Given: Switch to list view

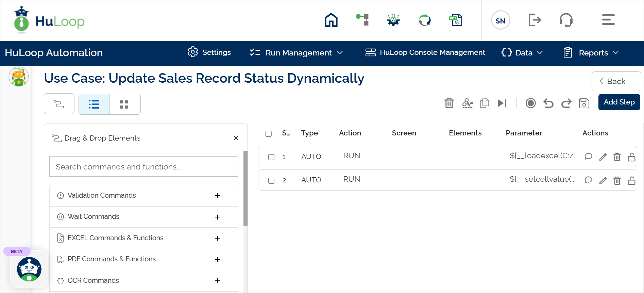Looking at the screenshot, I should 94,104.
